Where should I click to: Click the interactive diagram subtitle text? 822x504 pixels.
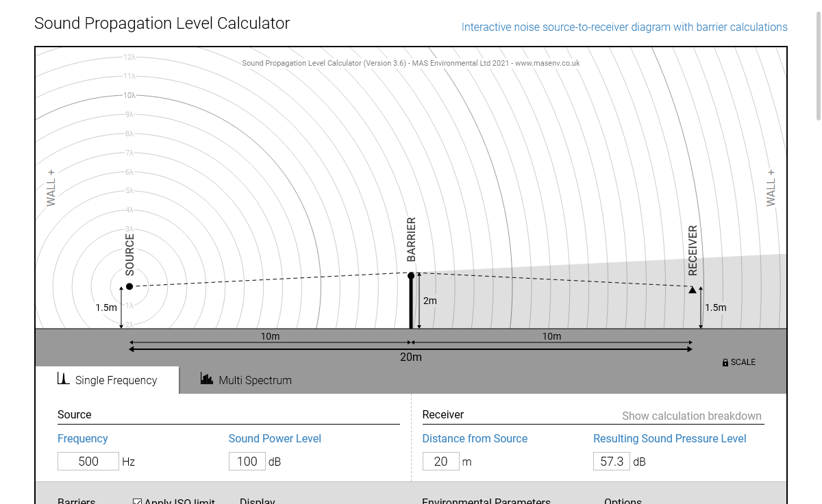coord(625,27)
